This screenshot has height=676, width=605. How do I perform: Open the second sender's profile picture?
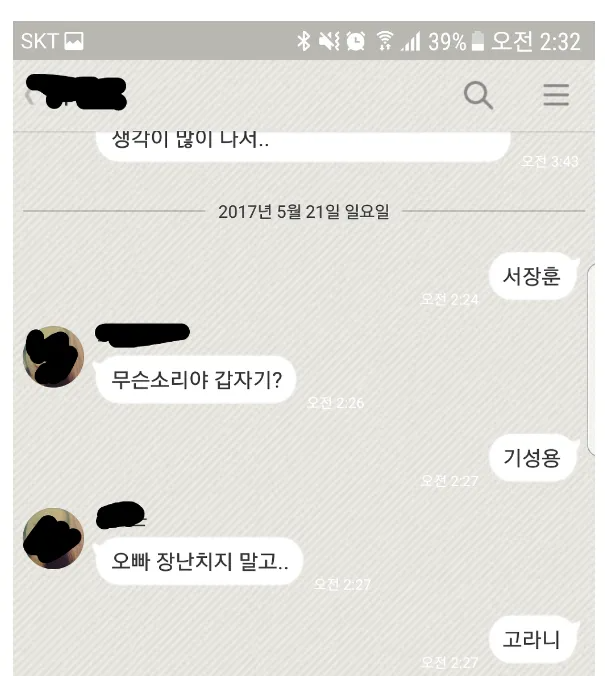[53, 538]
